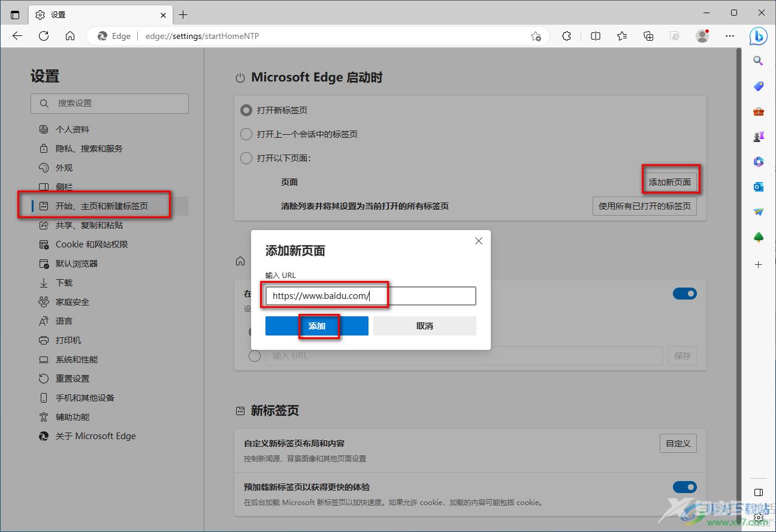Click the 添加 button in dialog
This screenshot has height=532, width=776.
(x=317, y=326)
